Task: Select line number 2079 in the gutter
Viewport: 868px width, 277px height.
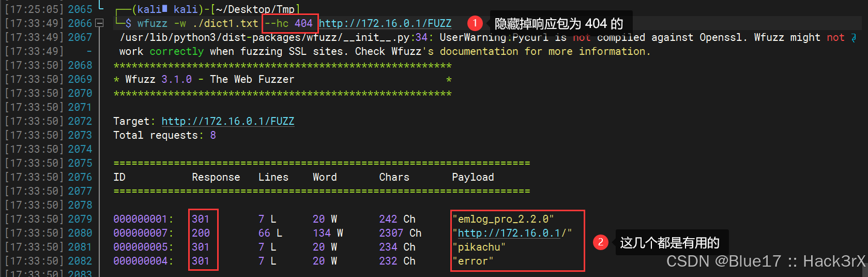Action: (80, 219)
